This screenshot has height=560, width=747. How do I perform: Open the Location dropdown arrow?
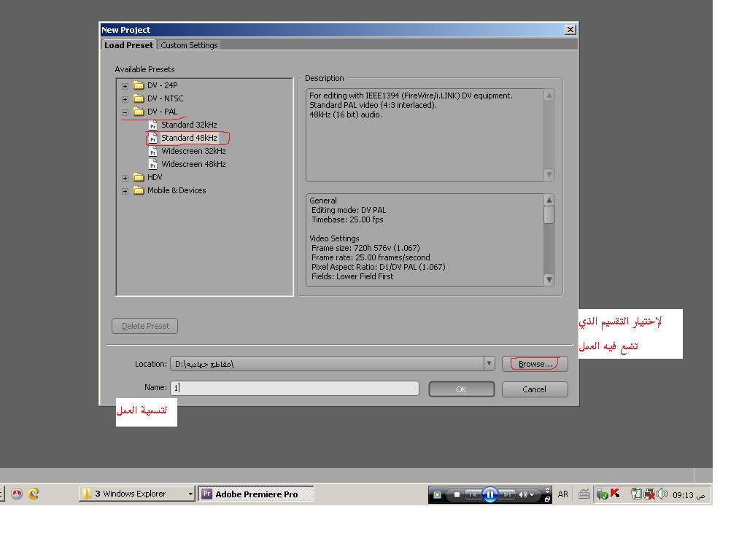(x=489, y=364)
